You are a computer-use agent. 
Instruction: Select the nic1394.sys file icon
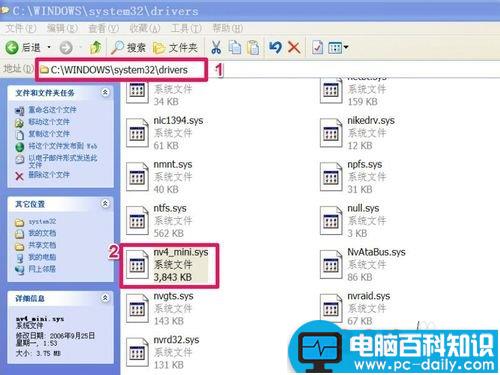tap(137, 133)
